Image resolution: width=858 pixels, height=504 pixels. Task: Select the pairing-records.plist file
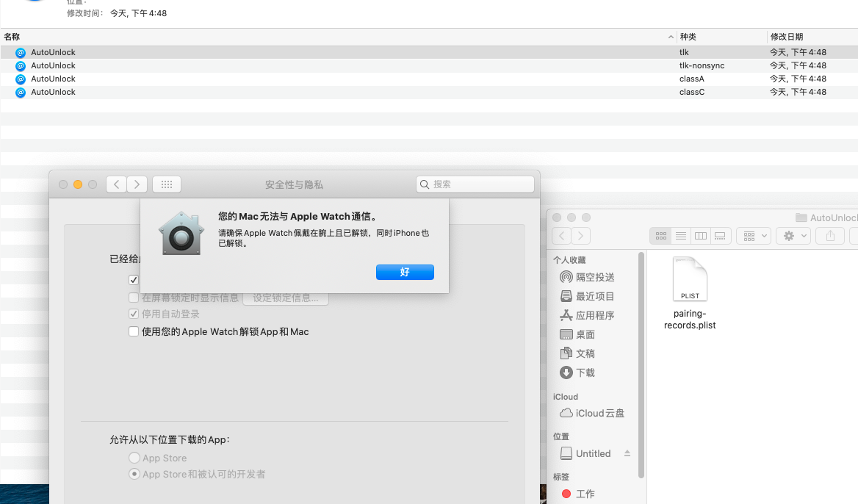[x=690, y=294]
